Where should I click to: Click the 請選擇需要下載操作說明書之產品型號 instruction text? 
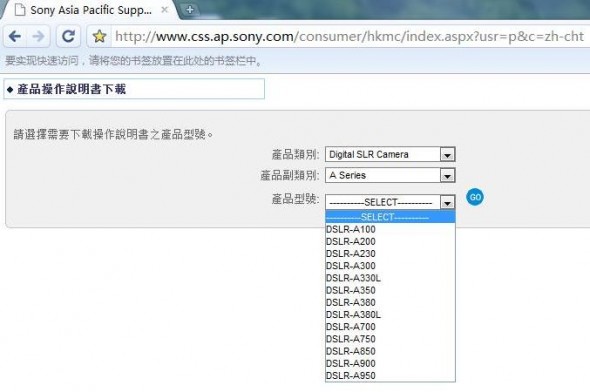click(114, 134)
